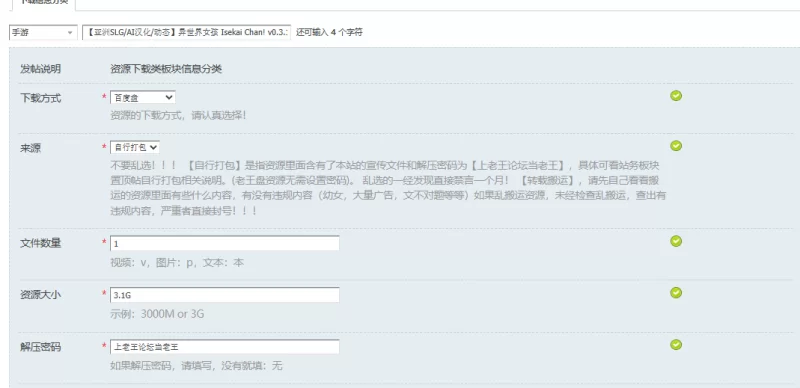Click green check icon for 文件数量 row
Viewport: 800px width, 388px height.
pyautogui.click(x=676, y=240)
